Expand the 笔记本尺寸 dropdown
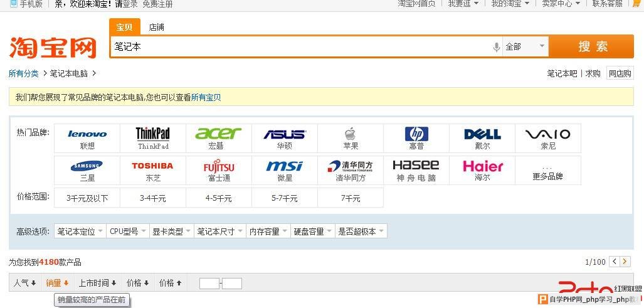The image size is (644, 308). [x=220, y=231]
